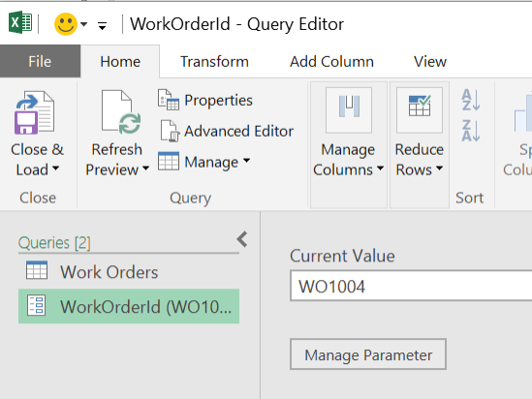Click the Excel logo icon
The width and height of the screenshot is (532, 399).
20,22
